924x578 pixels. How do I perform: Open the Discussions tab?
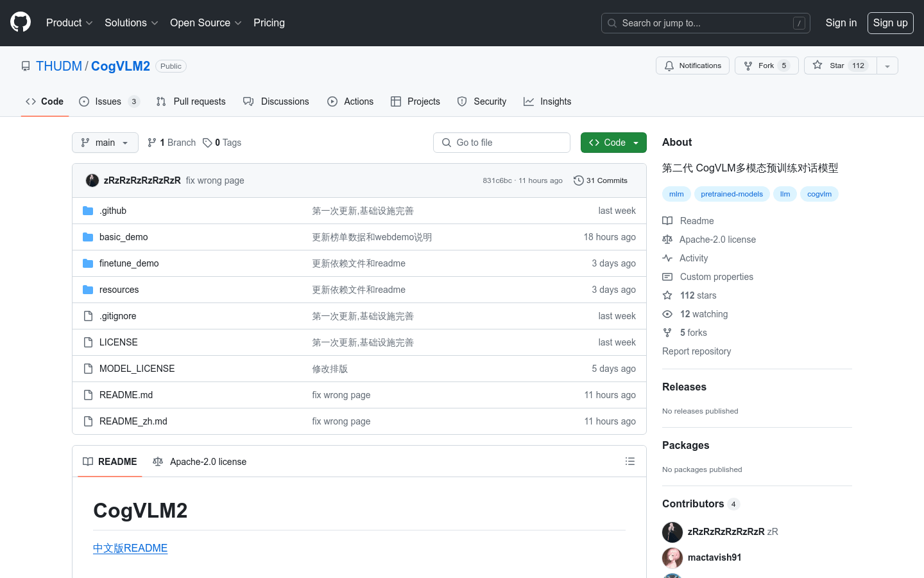click(x=276, y=101)
